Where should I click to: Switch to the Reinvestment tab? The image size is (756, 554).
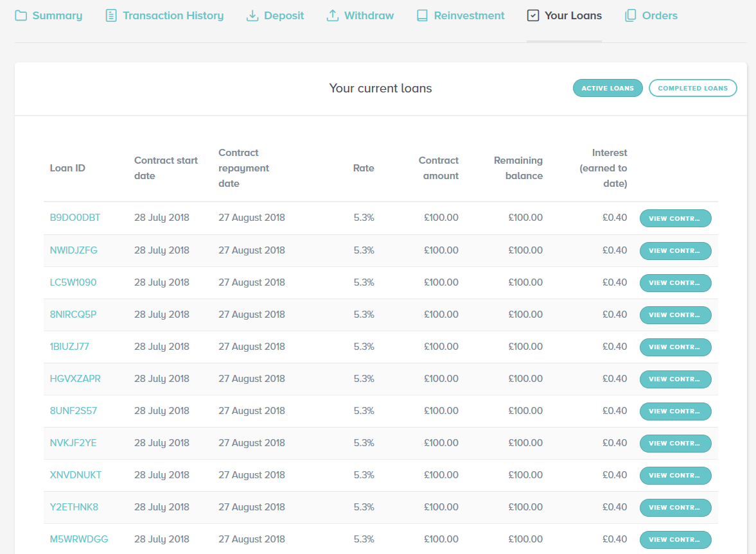[461, 15]
